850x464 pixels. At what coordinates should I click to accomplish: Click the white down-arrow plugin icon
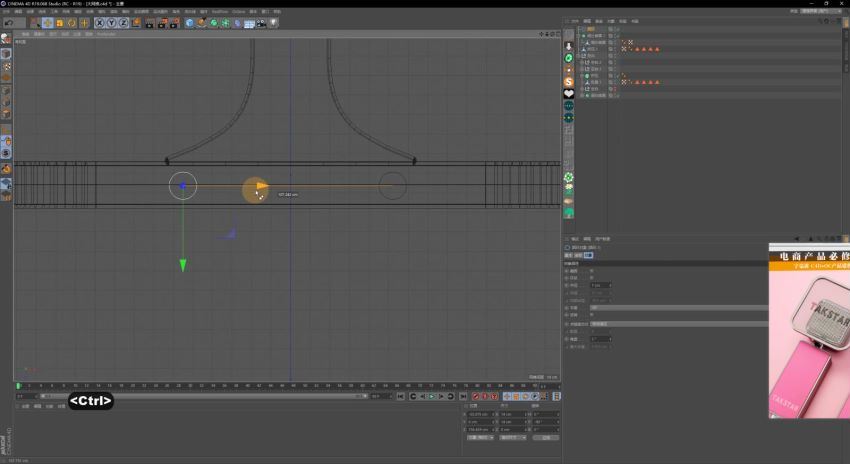coord(569,46)
